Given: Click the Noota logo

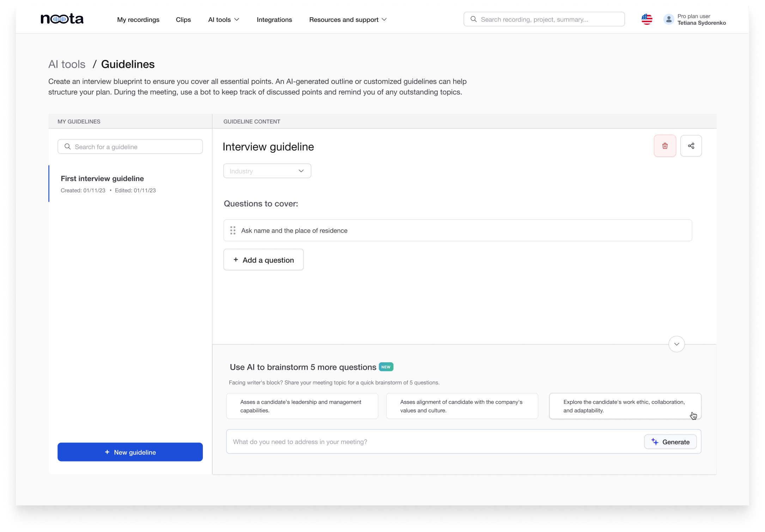Looking at the screenshot, I should [x=62, y=19].
